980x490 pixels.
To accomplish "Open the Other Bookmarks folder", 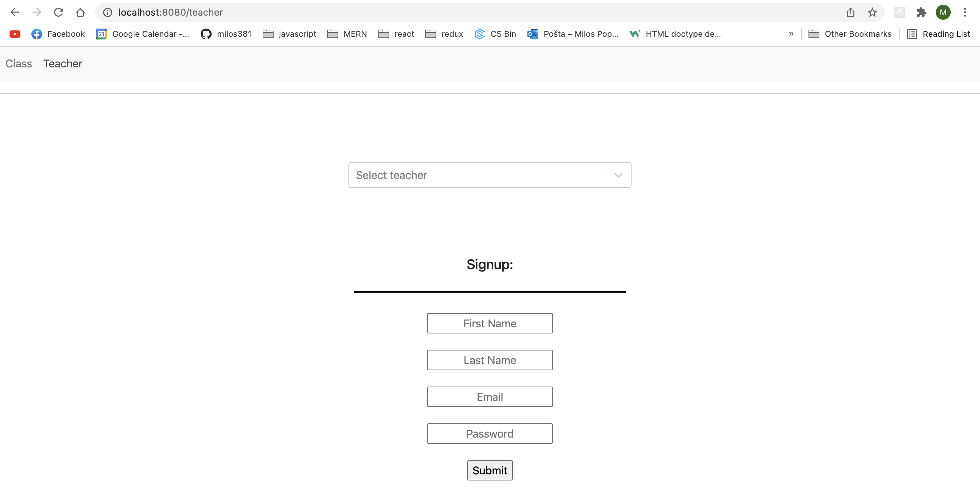I will (850, 34).
